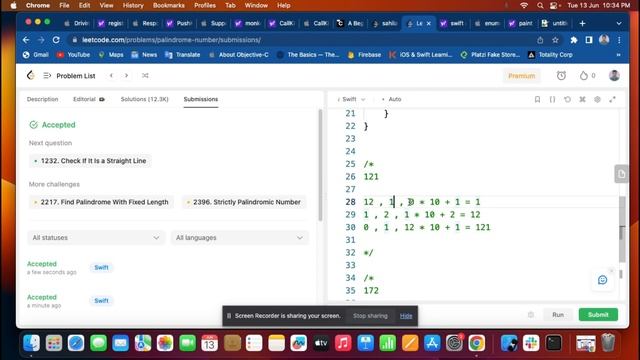Reset code to default with revert icon
Image resolution: width=640 pixels, height=360 pixels.
tap(567, 99)
